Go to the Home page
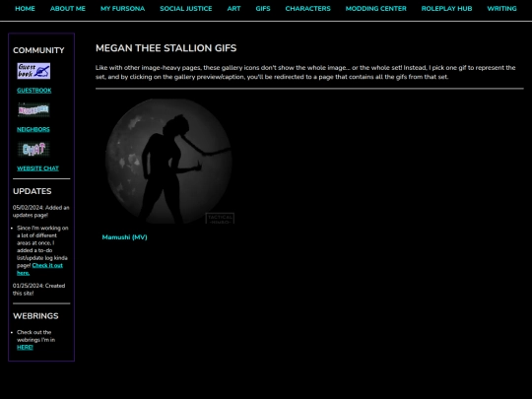The width and height of the screenshot is (532, 399). point(25,9)
